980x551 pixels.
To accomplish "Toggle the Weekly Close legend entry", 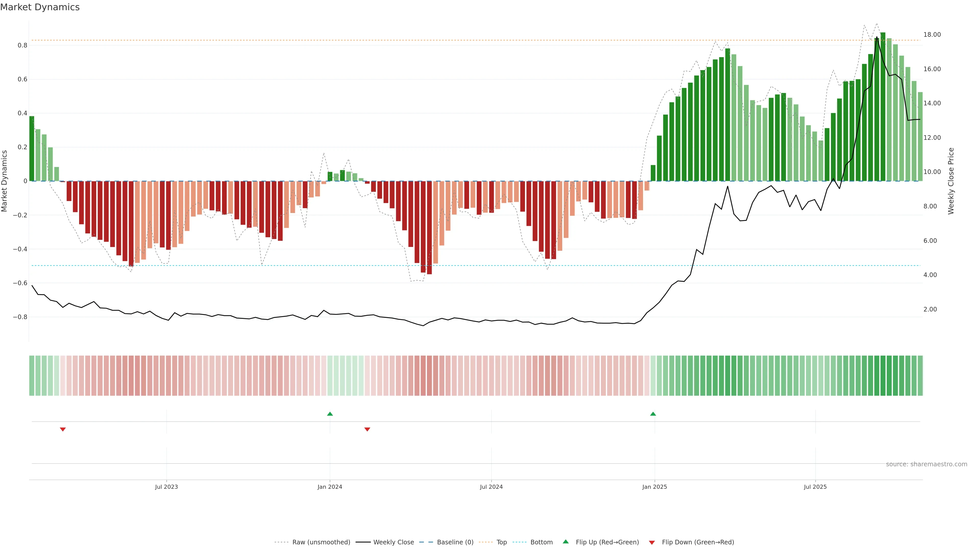I will pyautogui.click(x=393, y=542).
